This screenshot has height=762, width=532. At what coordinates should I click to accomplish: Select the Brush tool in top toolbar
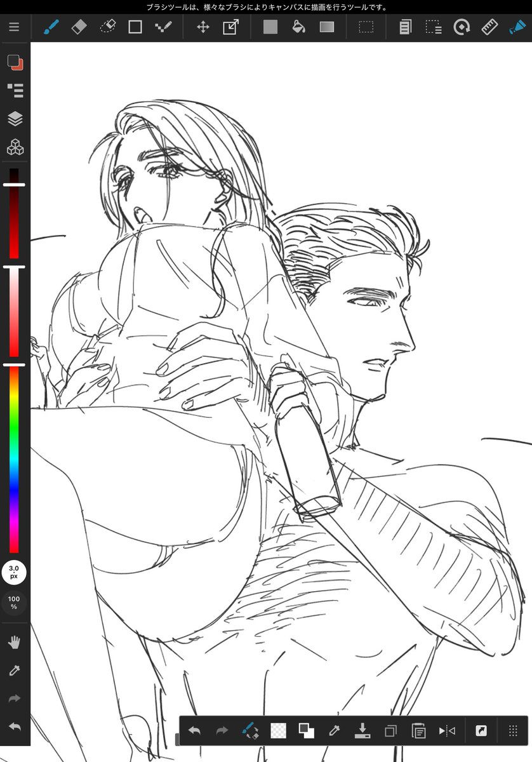[51, 27]
